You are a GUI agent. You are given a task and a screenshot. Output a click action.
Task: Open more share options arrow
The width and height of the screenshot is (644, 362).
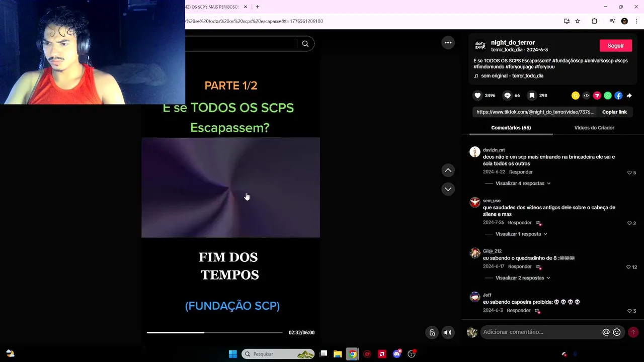click(629, 96)
